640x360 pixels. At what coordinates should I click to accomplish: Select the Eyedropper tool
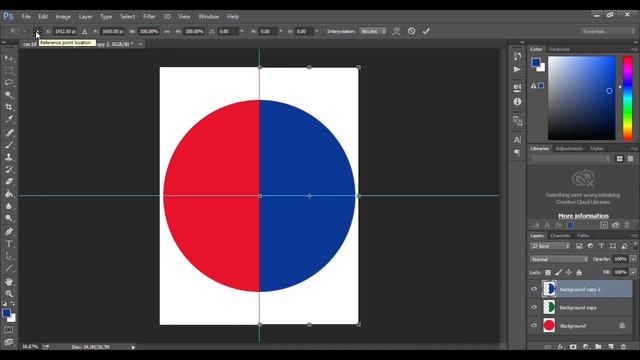pos(9,119)
